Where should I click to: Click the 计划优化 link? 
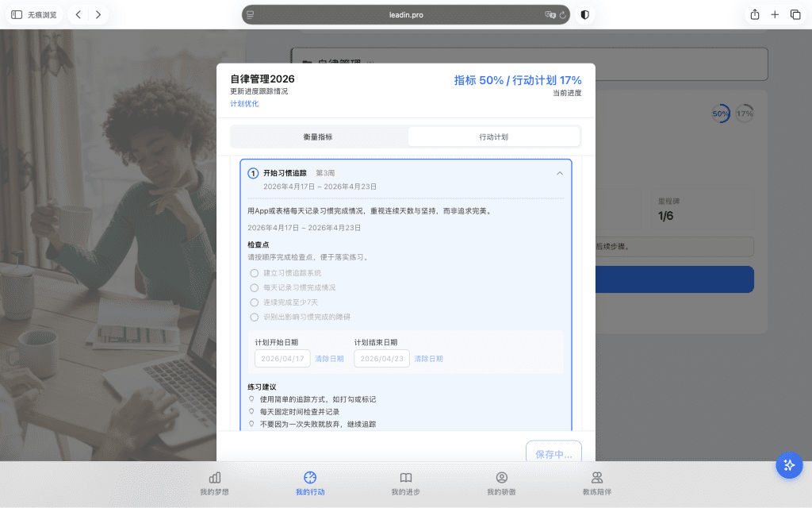coord(244,104)
